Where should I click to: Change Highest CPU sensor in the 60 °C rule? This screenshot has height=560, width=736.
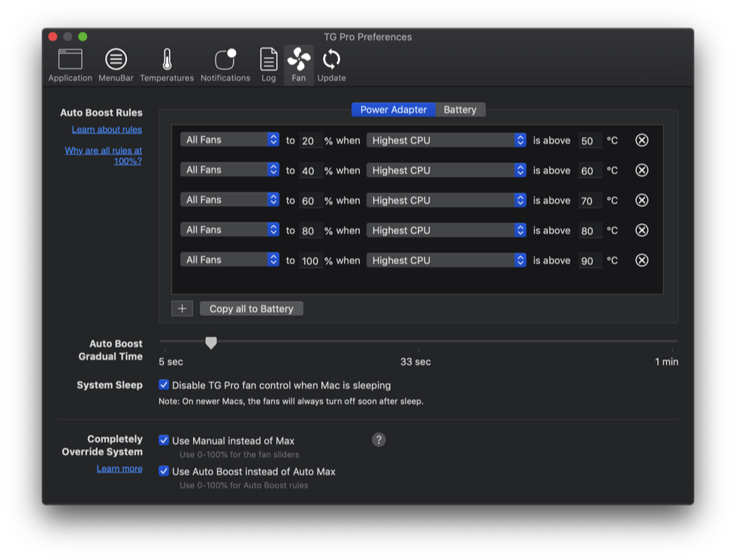coord(446,170)
